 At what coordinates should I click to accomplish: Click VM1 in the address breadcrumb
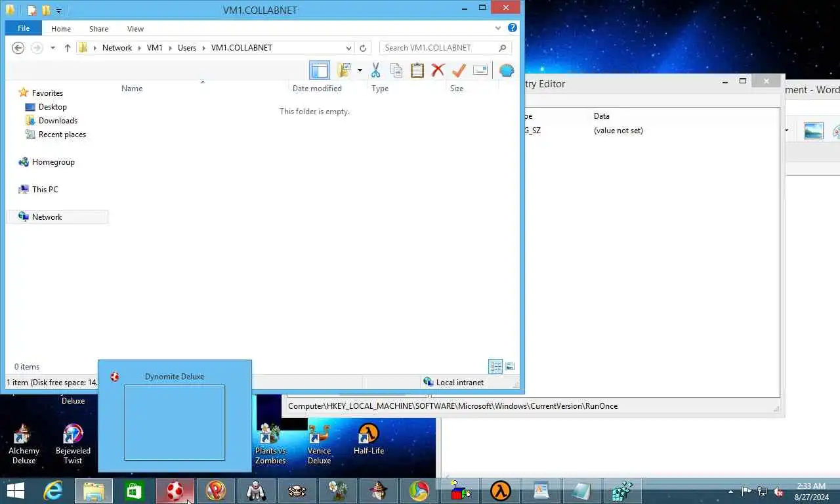[155, 47]
